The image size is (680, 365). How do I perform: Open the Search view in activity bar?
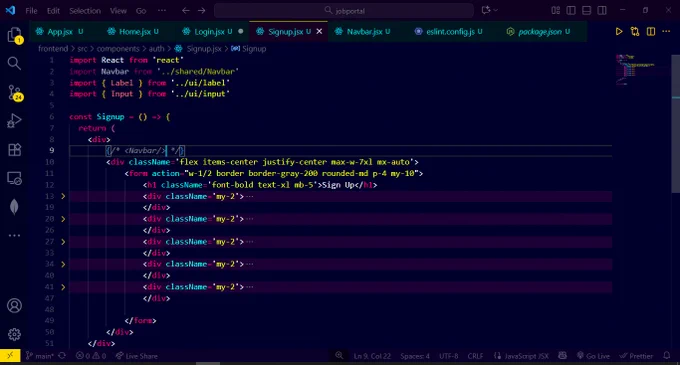click(x=14, y=63)
